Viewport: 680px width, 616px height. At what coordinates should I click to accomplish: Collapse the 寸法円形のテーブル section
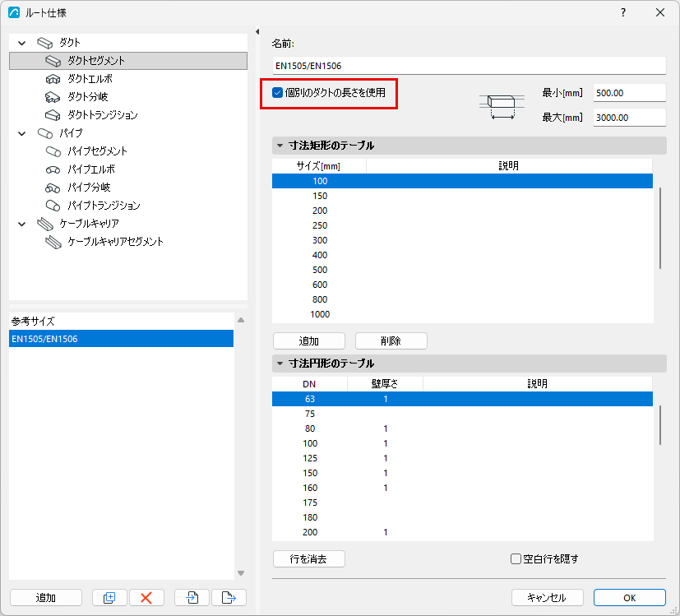point(280,364)
